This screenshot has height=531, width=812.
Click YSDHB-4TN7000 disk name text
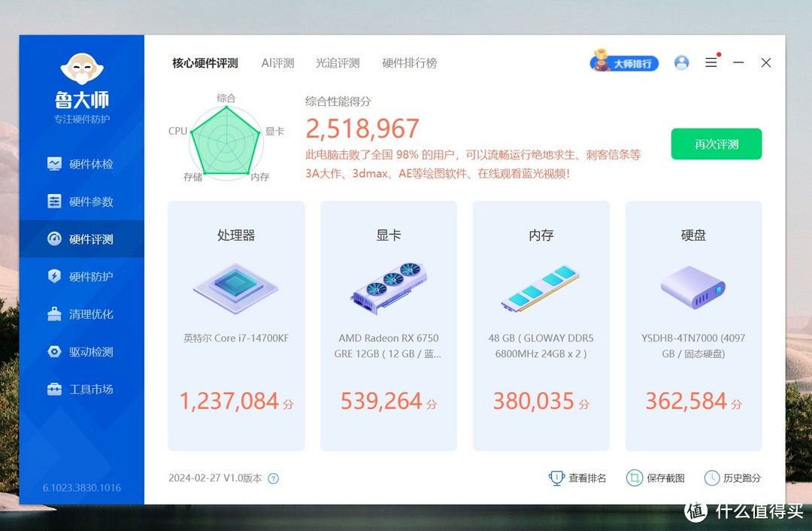click(693, 346)
